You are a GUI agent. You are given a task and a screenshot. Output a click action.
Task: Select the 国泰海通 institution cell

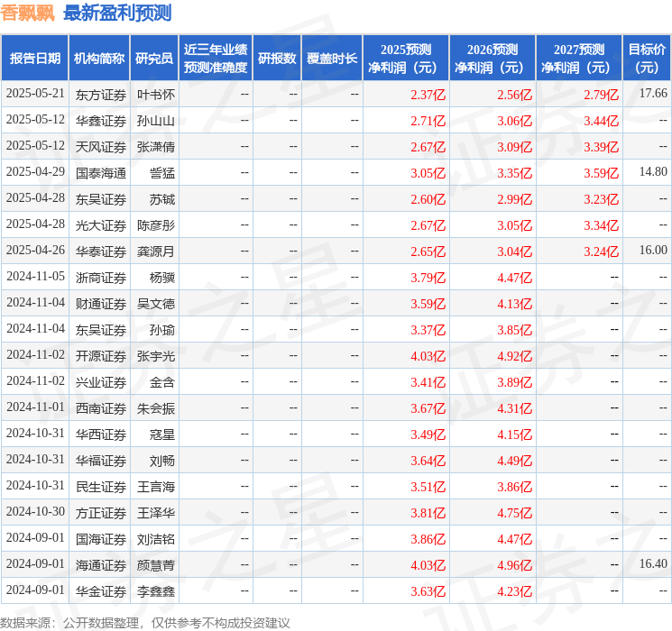click(x=101, y=173)
